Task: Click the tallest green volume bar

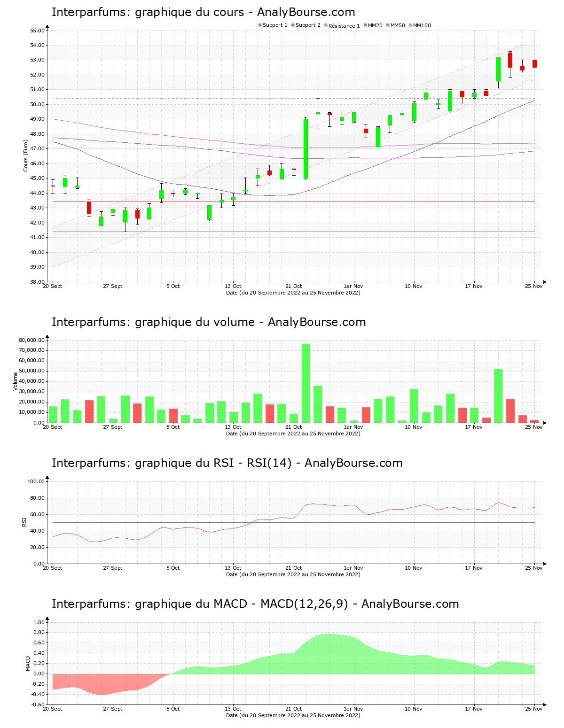Action: pos(306,383)
